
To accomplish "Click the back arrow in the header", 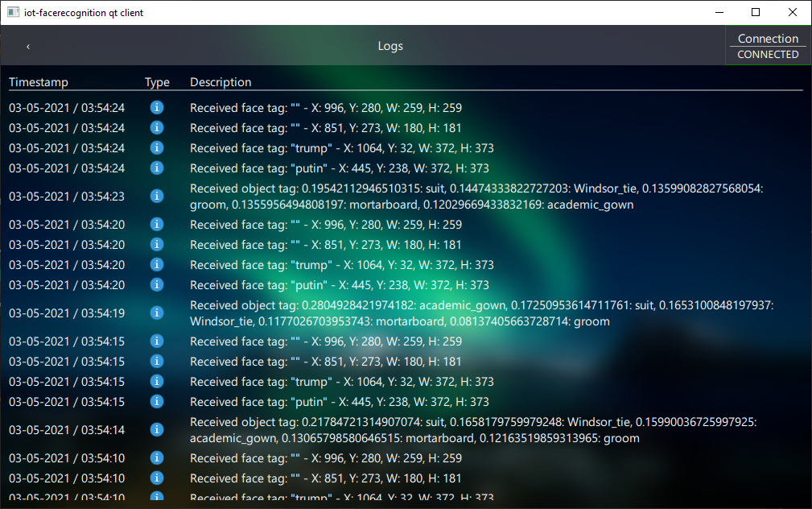I will point(28,47).
